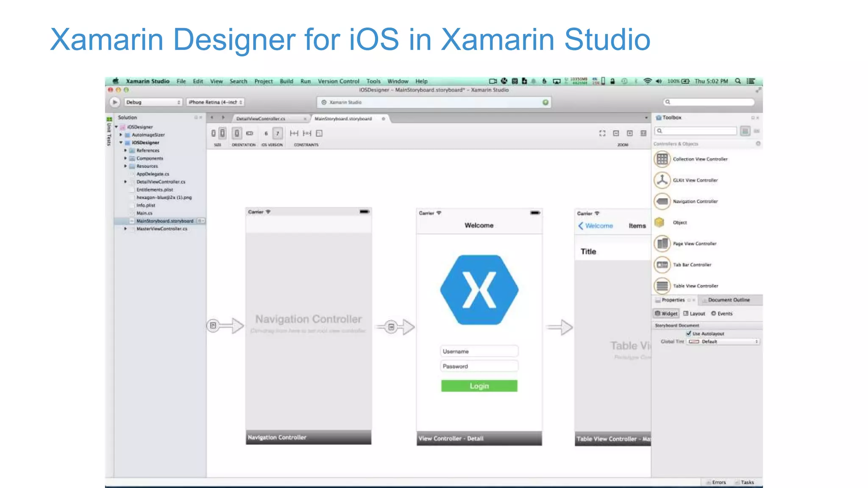Select the Layout properties tab

click(x=694, y=313)
